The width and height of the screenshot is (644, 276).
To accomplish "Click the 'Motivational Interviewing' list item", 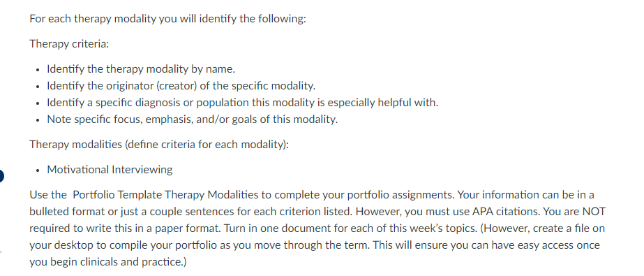I will tap(110, 170).
